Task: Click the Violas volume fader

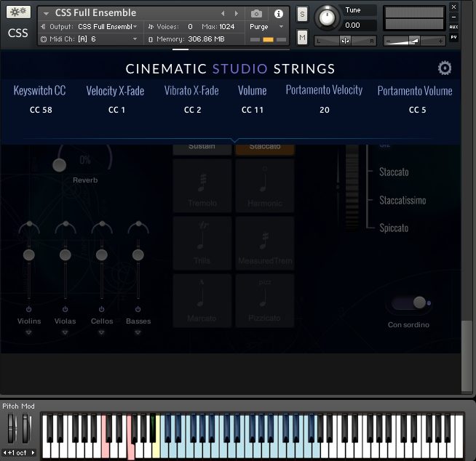Action: coord(66,254)
